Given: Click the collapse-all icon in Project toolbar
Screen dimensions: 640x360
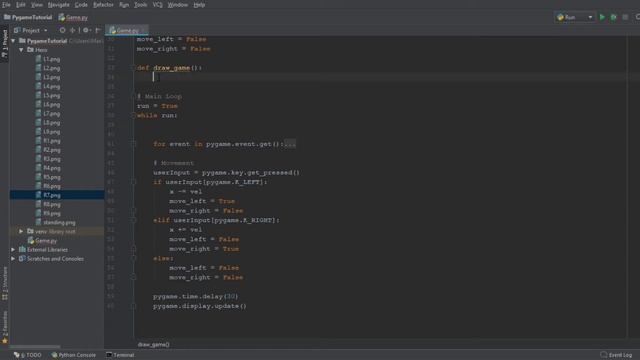Looking at the screenshot, I should [x=73, y=30].
